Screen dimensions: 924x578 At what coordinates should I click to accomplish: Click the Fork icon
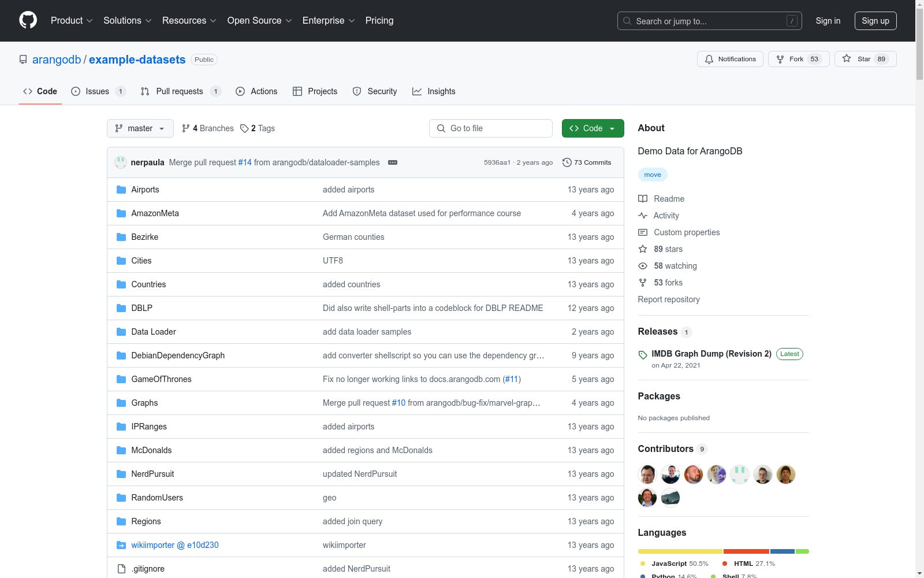(780, 59)
